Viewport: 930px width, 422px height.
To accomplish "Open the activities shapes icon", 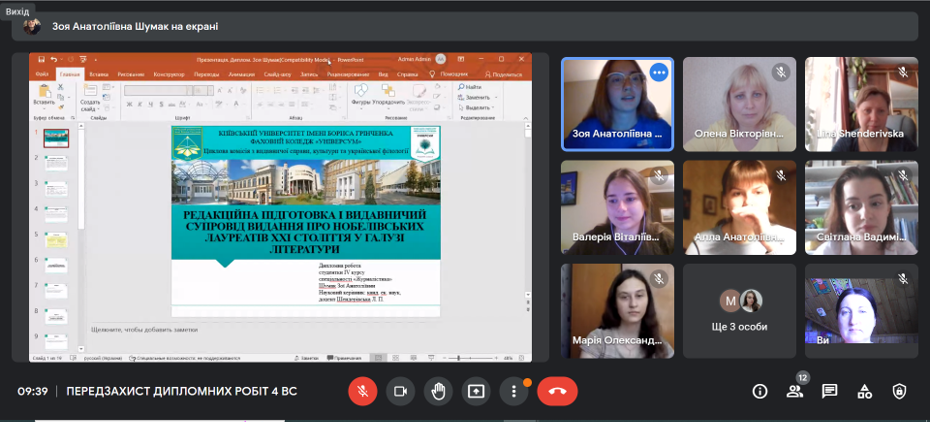I will (864, 391).
